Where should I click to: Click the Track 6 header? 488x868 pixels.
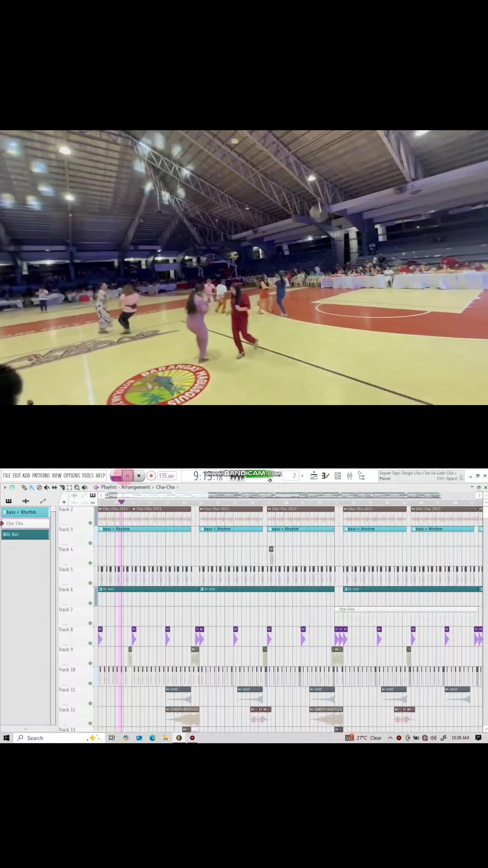point(75,596)
